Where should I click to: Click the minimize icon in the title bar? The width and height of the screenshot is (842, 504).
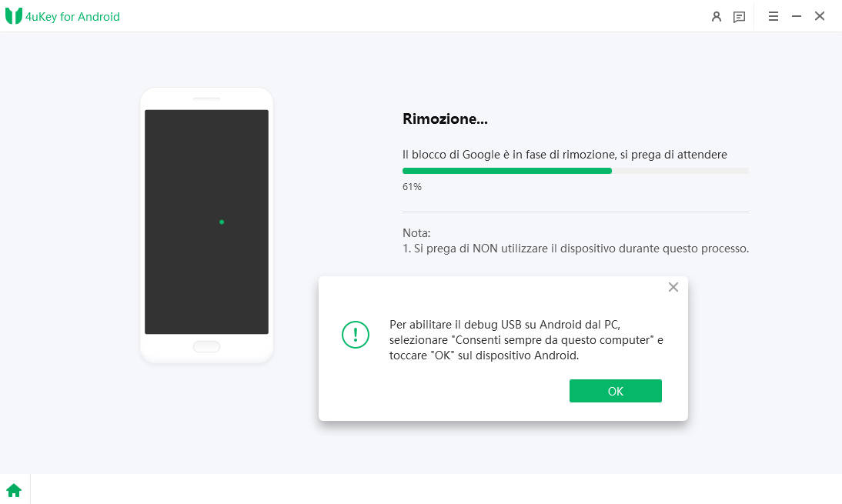[x=796, y=15]
